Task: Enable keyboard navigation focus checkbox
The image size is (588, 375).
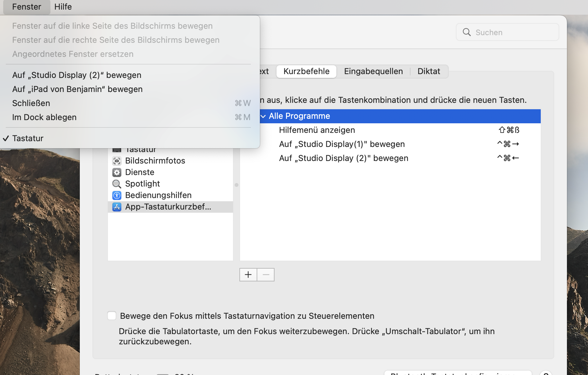Action: point(112,316)
